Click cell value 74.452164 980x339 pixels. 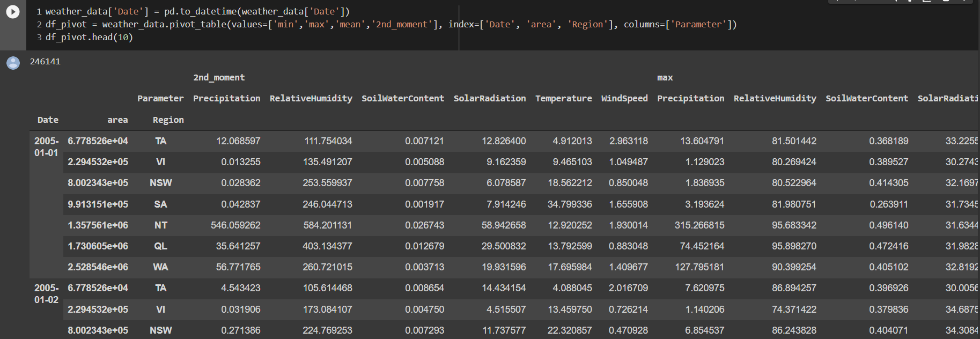702,246
